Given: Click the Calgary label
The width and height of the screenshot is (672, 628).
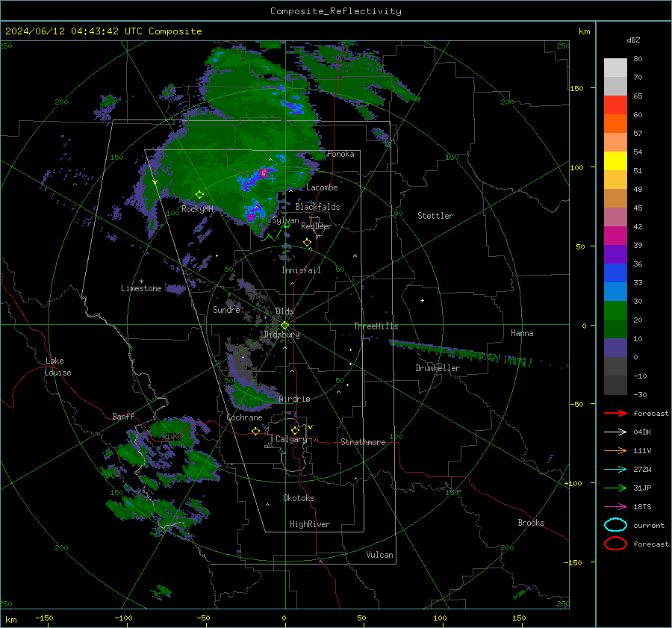Looking at the screenshot, I should pos(291,439).
